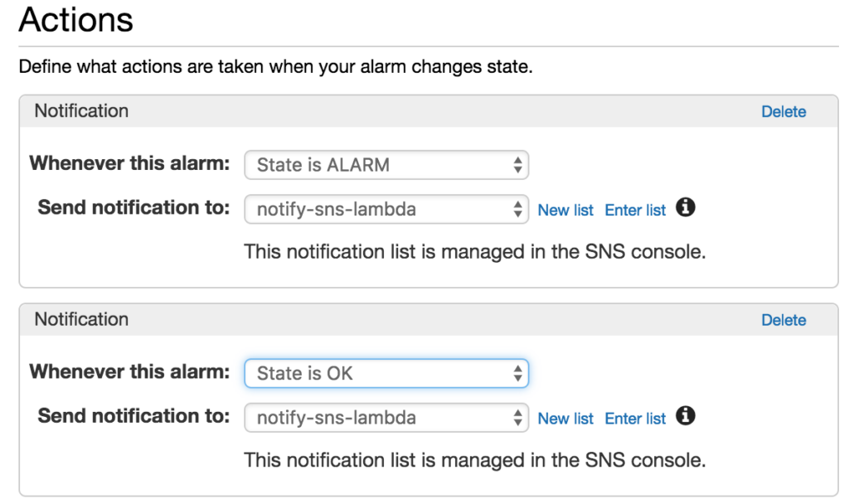Click 'New list' in the ALARM notification

point(565,210)
